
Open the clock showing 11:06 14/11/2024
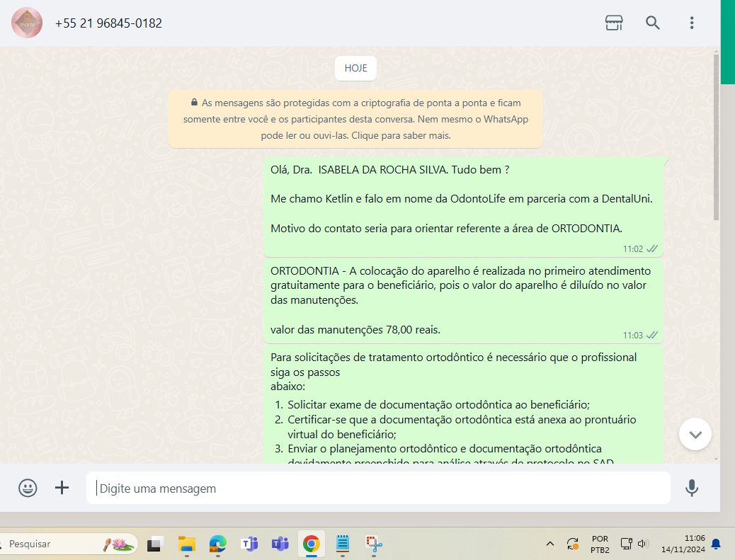coord(683,544)
